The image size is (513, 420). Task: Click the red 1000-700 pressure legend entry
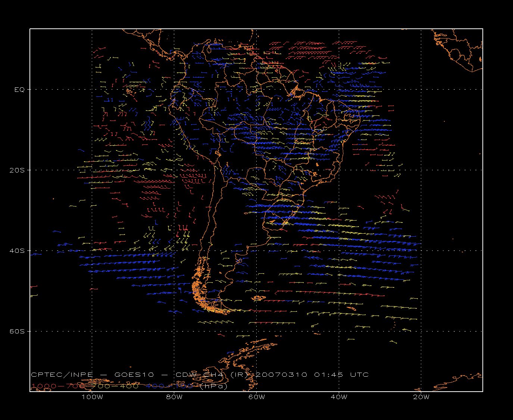[x=59, y=386]
